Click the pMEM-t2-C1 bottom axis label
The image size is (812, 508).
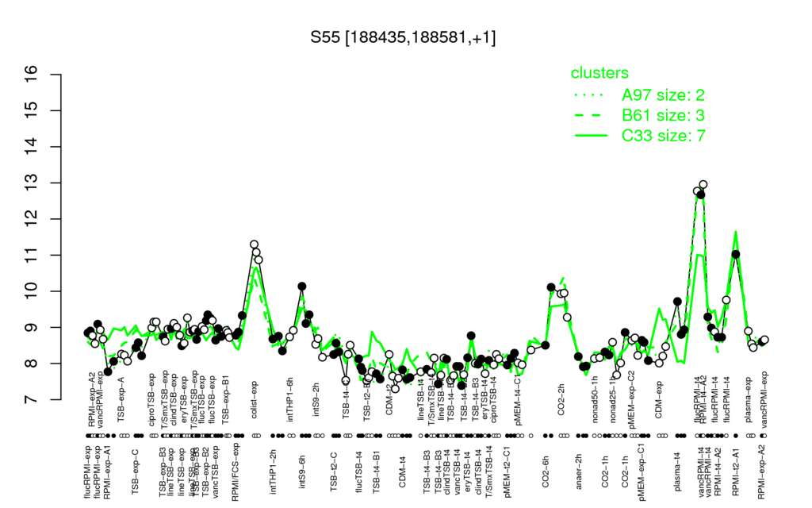tap(508, 471)
